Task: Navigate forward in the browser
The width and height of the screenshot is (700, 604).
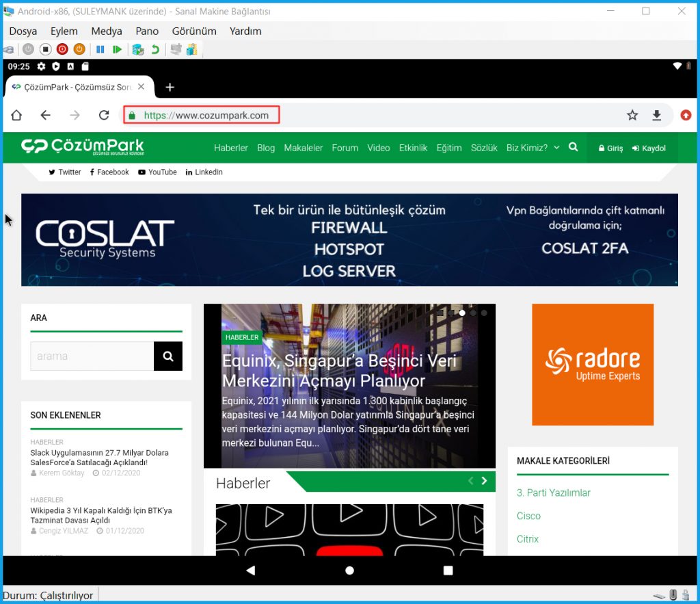Action: click(75, 116)
